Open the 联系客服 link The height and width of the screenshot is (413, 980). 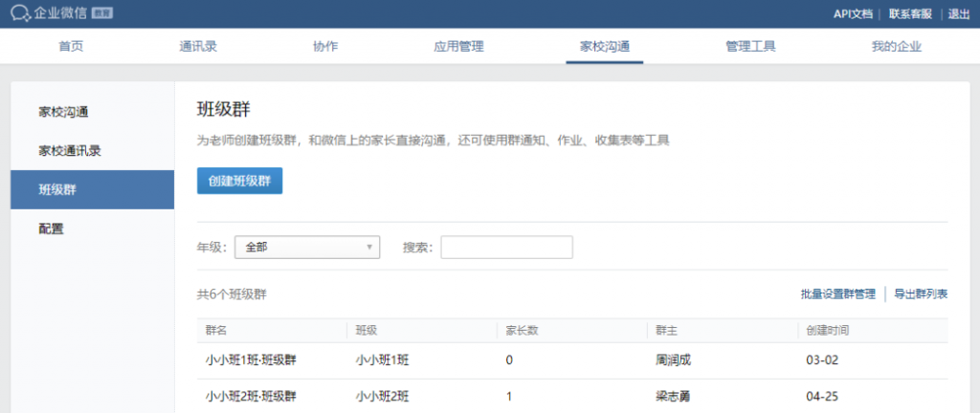tap(909, 13)
